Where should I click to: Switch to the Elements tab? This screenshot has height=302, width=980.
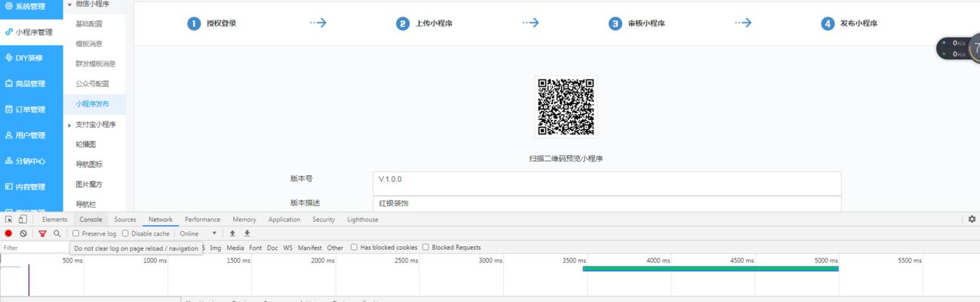55,220
